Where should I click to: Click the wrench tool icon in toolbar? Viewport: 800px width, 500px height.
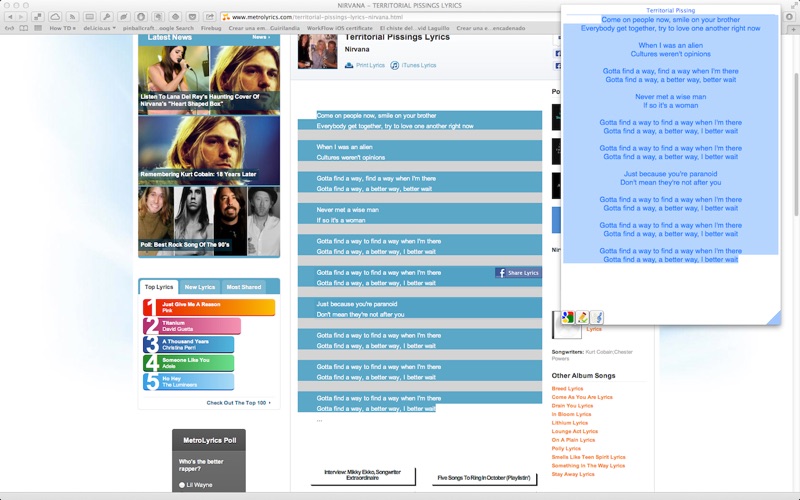click(x=107, y=17)
